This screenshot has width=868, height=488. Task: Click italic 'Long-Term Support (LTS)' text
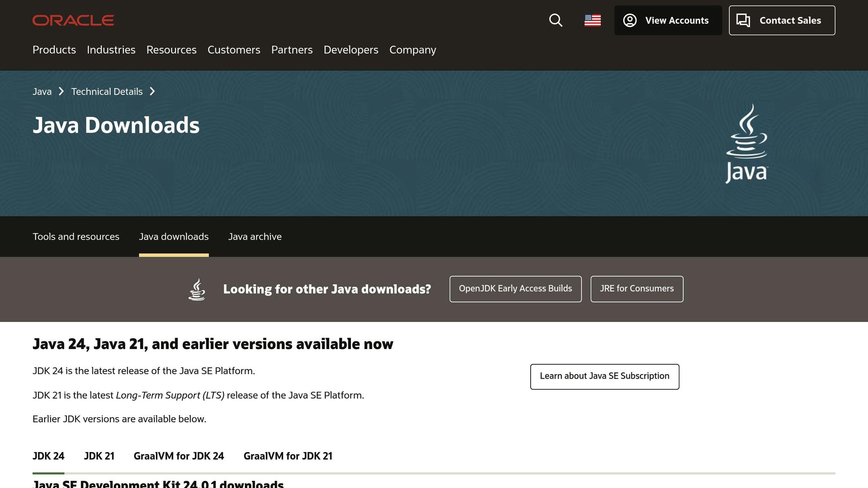[170, 396]
